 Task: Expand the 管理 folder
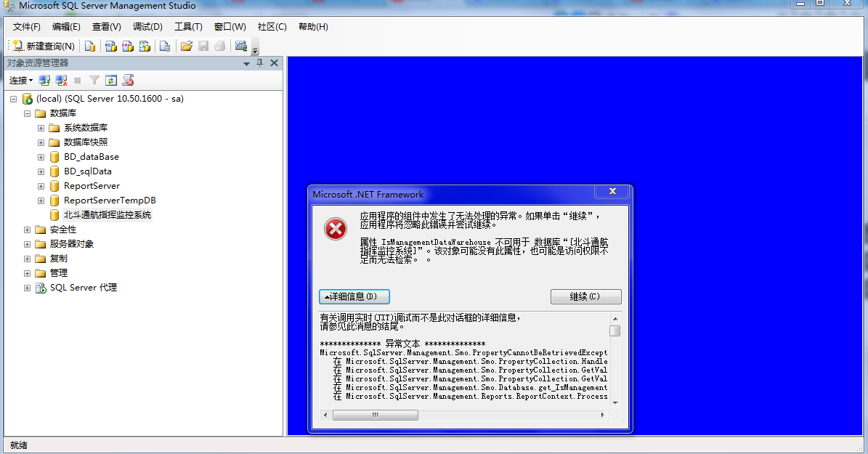point(27,273)
